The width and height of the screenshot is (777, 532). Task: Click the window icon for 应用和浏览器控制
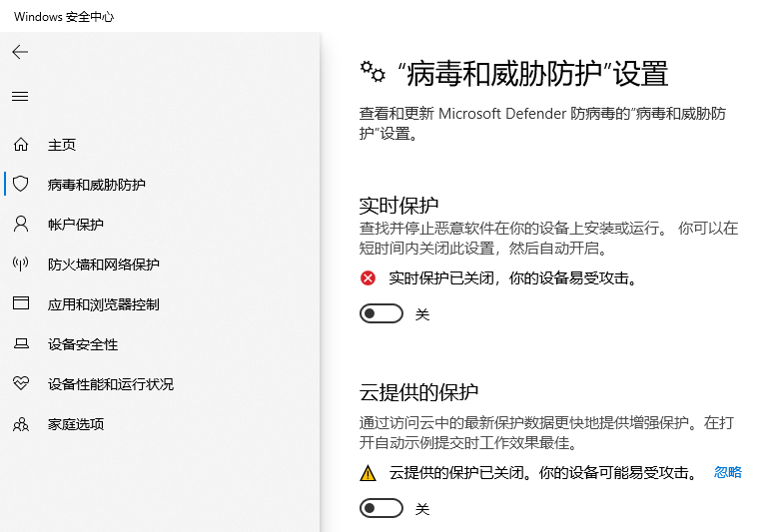pyautogui.click(x=21, y=303)
